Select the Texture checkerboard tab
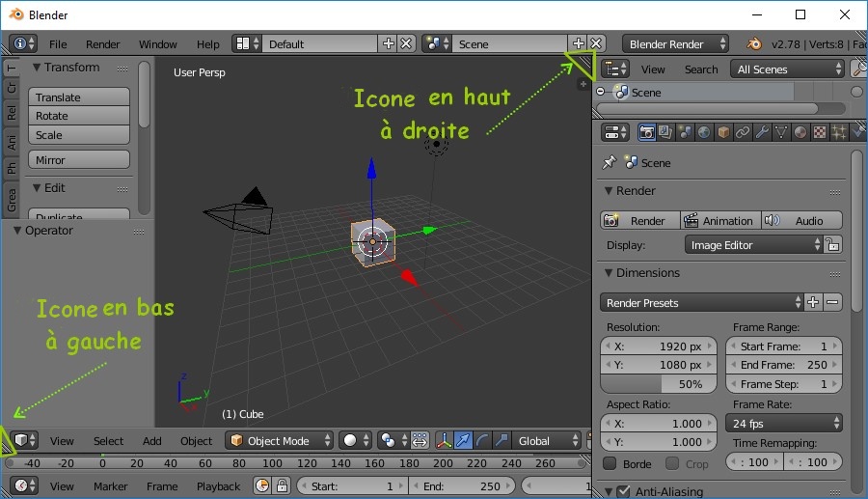This screenshot has height=499, width=868. 819,132
